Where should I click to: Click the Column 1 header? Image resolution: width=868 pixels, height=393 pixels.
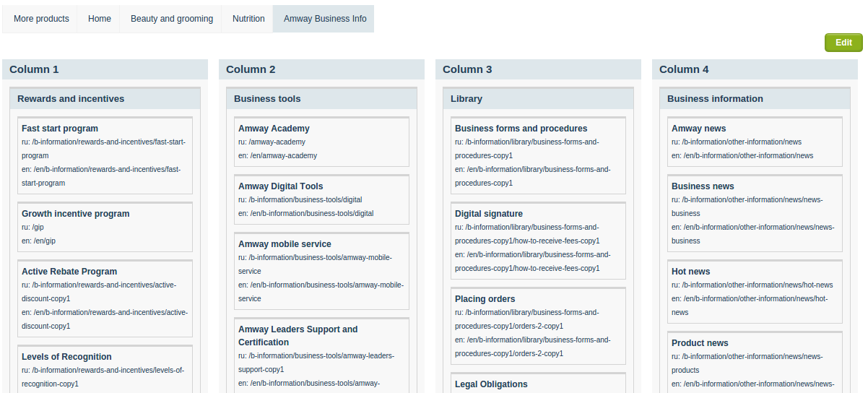point(105,69)
